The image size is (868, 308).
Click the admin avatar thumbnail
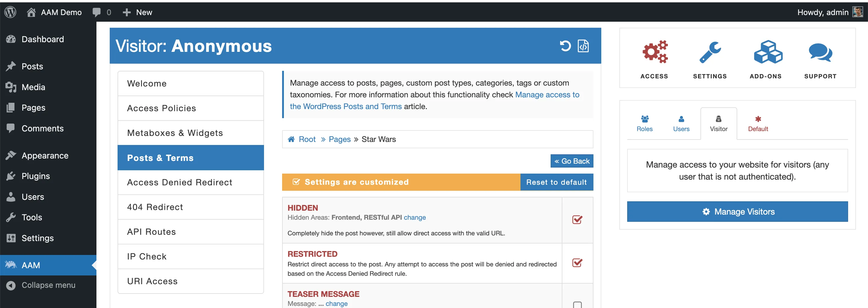(x=857, y=12)
